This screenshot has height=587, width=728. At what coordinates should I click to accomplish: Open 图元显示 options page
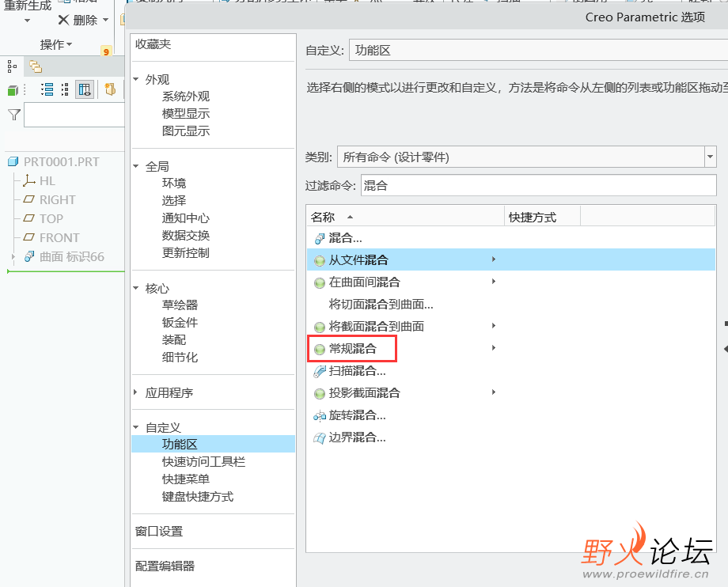(x=186, y=131)
